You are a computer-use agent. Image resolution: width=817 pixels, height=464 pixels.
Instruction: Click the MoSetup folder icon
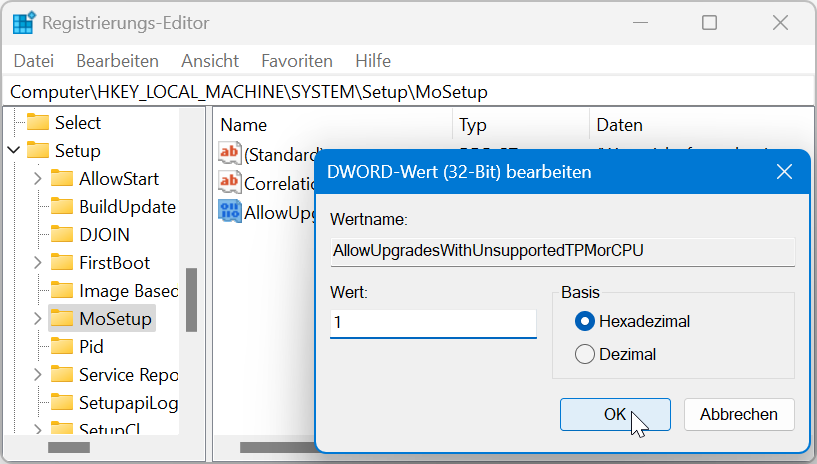[63, 319]
